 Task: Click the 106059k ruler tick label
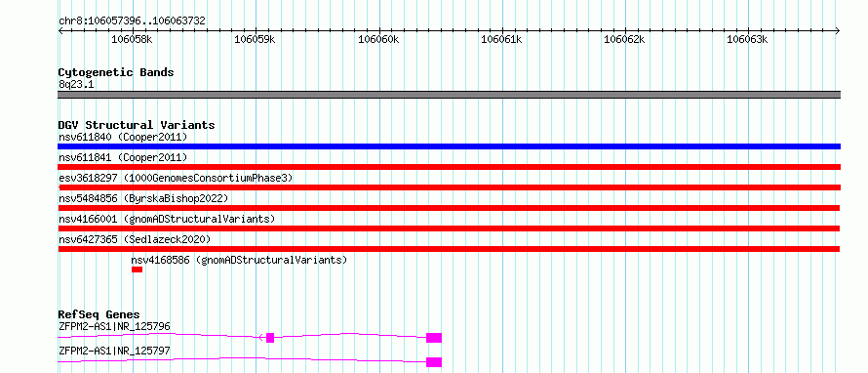coord(256,39)
